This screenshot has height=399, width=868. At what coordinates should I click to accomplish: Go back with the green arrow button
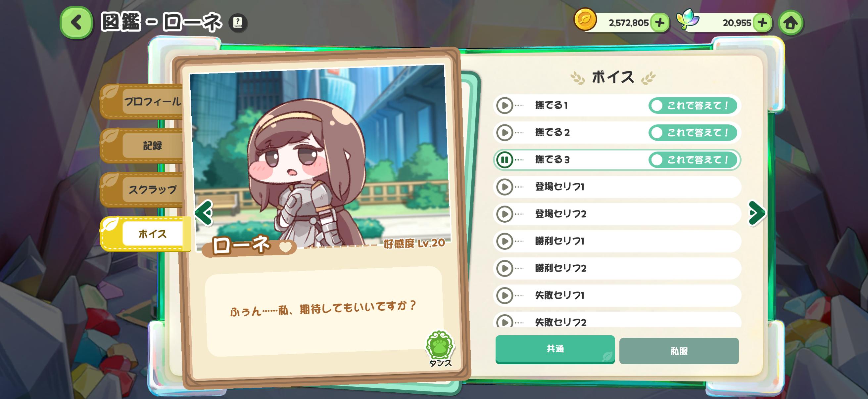point(76,22)
